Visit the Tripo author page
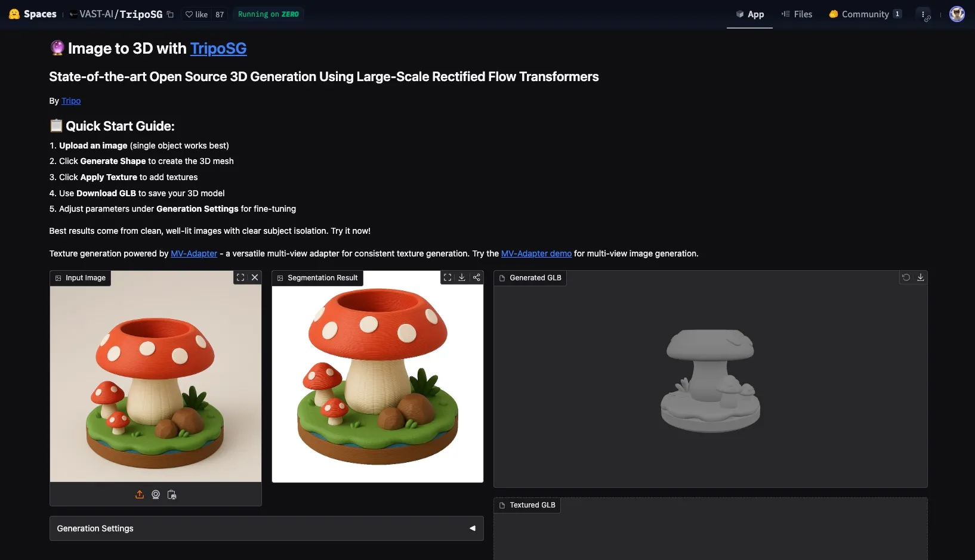The height and width of the screenshot is (560, 975). [x=71, y=101]
